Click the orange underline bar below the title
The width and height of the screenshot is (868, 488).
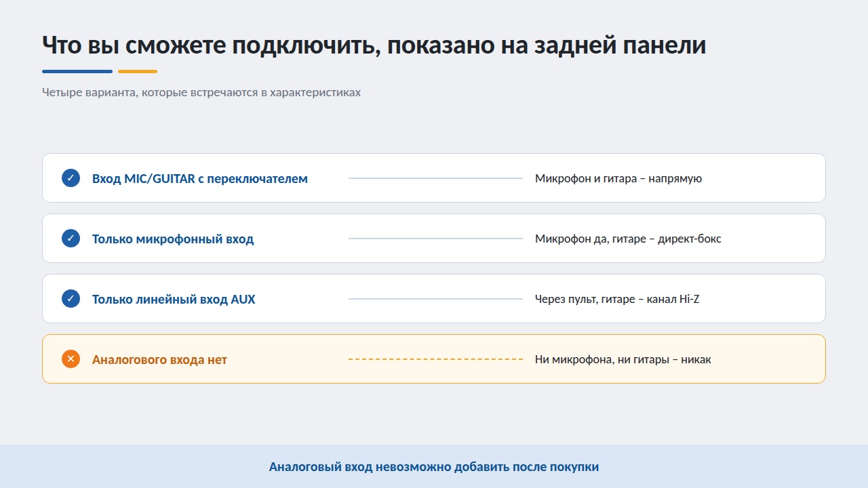[x=138, y=71]
